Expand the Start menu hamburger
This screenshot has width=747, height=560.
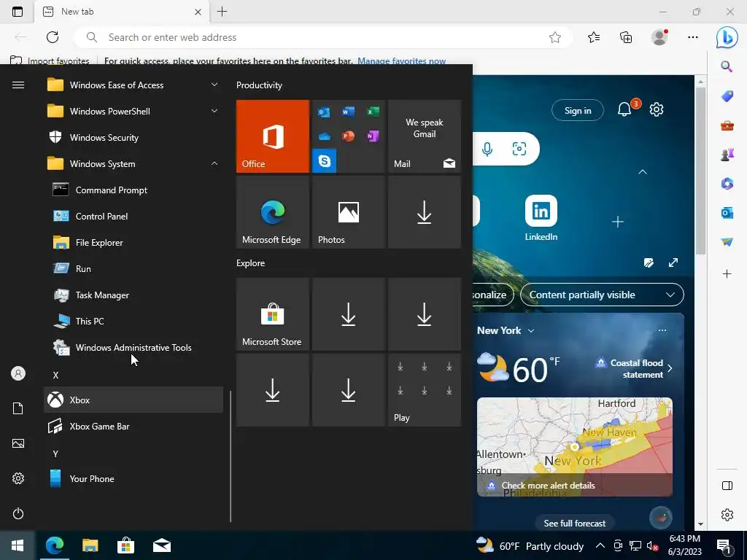tap(18, 85)
